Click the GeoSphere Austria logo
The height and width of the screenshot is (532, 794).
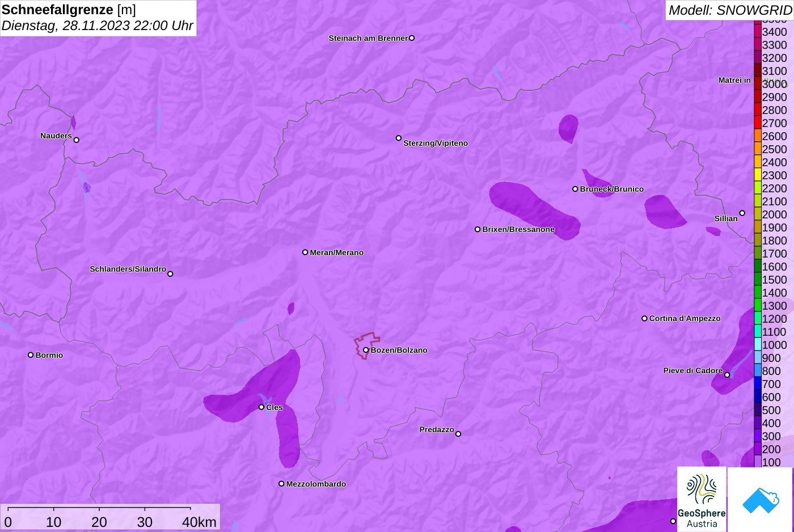[x=702, y=499]
